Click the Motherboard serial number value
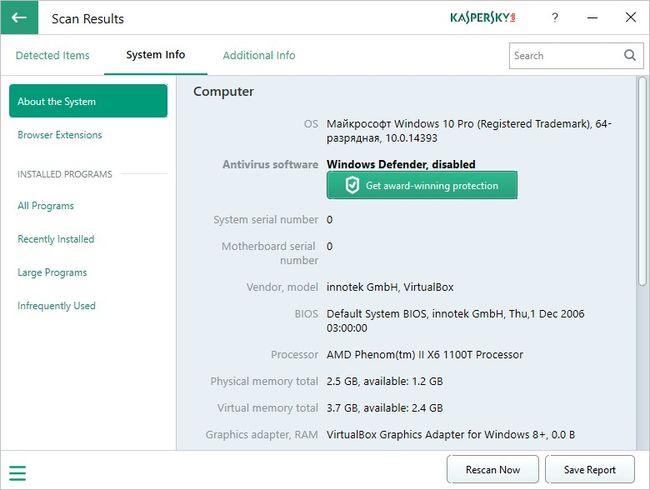 pyautogui.click(x=329, y=246)
